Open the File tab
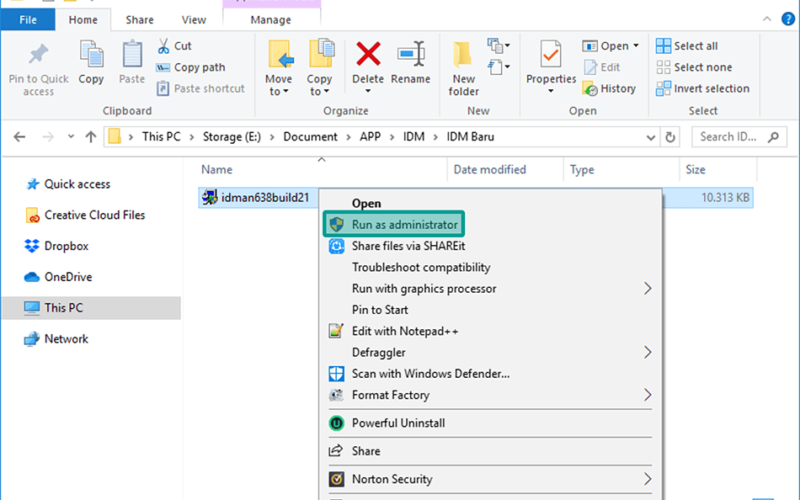The width and height of the screenshot is (800, 500). [x=28, y=20]
